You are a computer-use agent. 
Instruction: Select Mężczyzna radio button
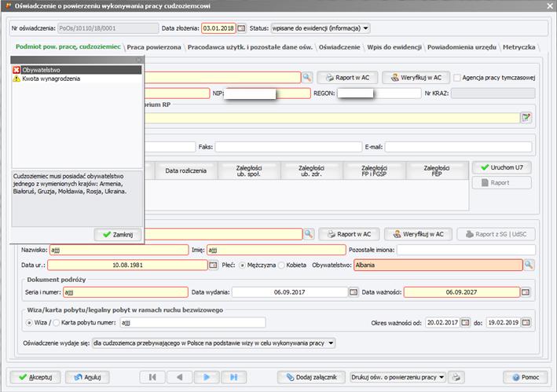coord(242,266)
